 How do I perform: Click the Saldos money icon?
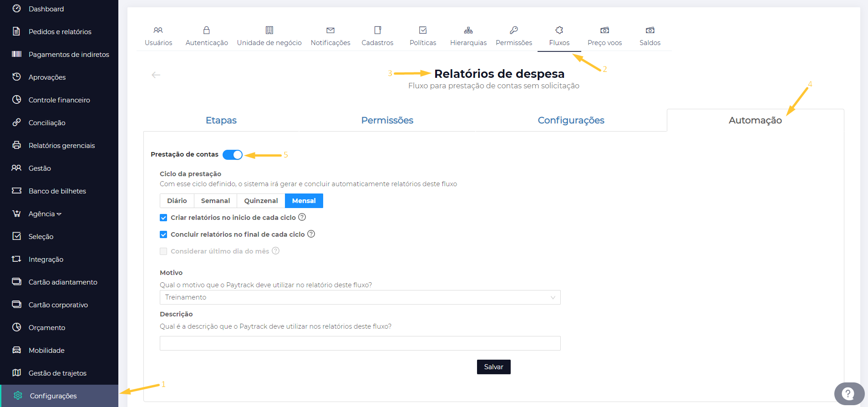[650, 31]
